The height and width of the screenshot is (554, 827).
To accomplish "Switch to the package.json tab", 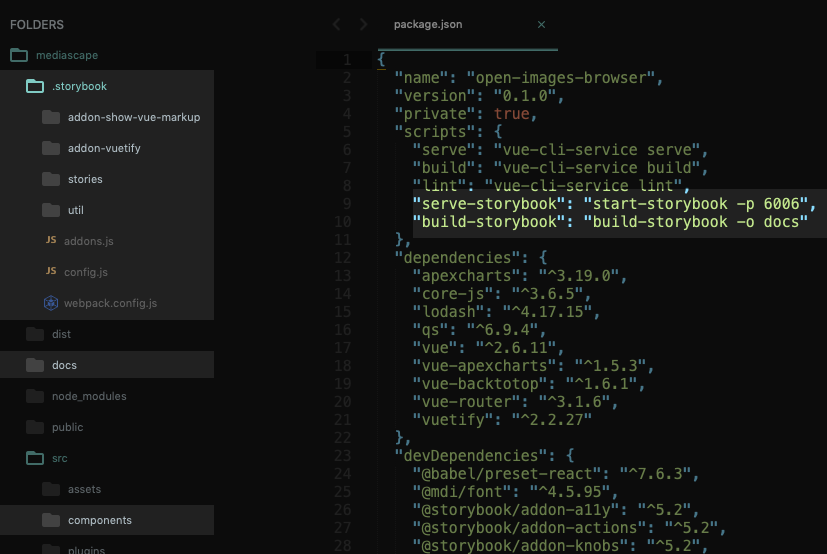I will point(428,24).
